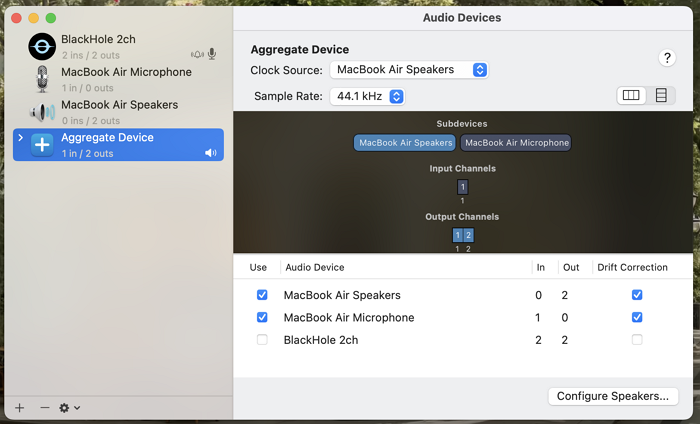Image resolution: width=700 pixels, height=424 pixels.
Task: Select Aggregate Device in sidebar
Action: tap(118, 145)
